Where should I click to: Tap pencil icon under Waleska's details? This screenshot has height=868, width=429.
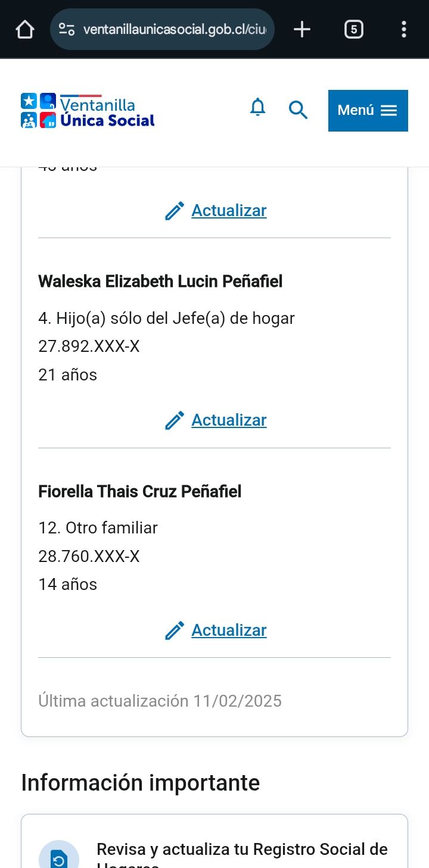175,421
